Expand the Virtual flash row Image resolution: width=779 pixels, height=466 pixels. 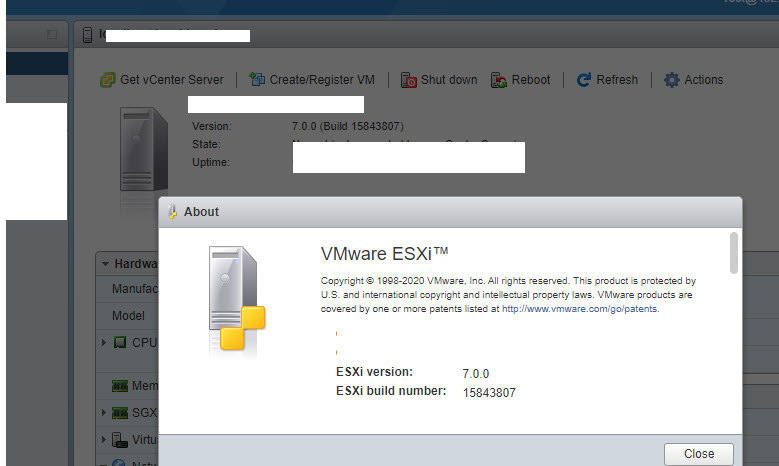(x=105, y=439)
